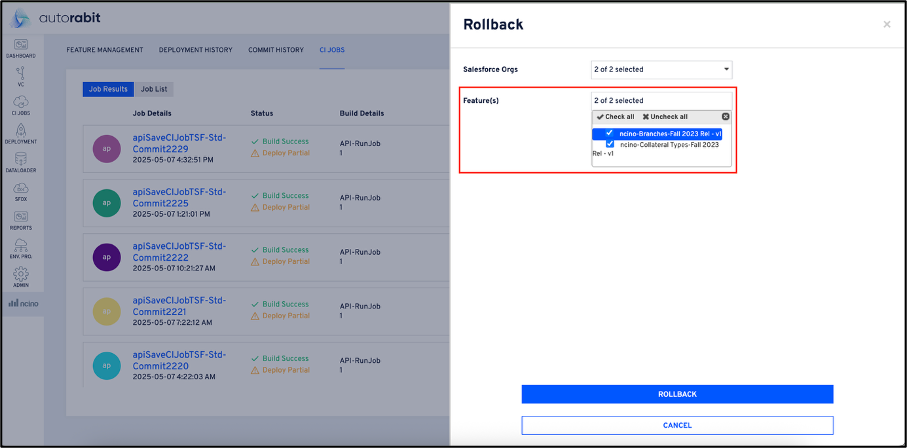Open job apiSaveCIJobTSF-Std-Commit2229 link
The height and width of the screenshot is (448, 908).
click(179, 141)
